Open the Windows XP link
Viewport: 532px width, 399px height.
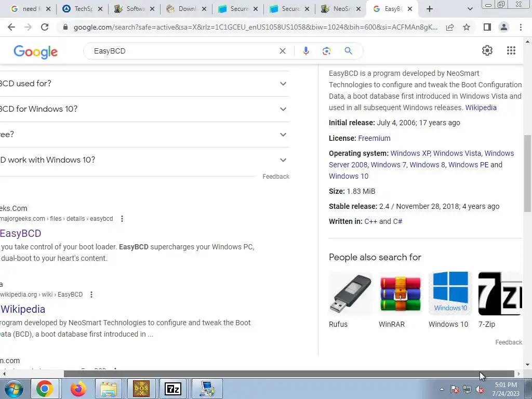[x=410, y=153]
